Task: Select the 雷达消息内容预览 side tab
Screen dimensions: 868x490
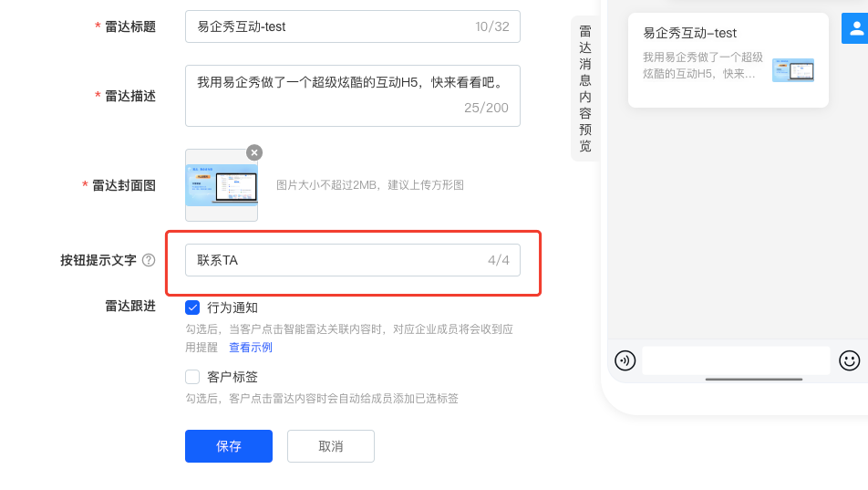Action: (x=585, y=89)
